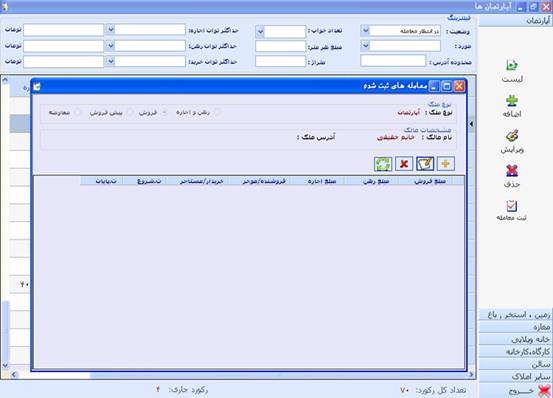
Task: Click the green refresh icon in dialog toolbar
Action: 383,164
